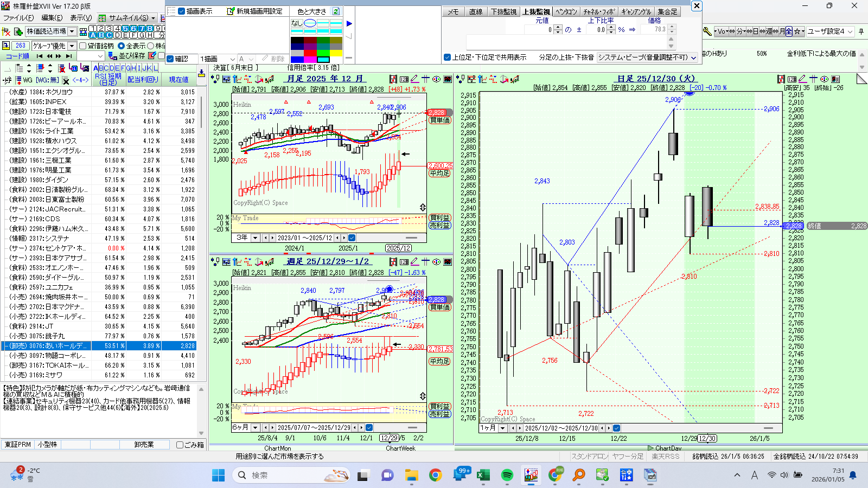Expand the ユーザ設定4 combo box
The height and width of the screenshot is (488, 868).
(x=850, y=31)
